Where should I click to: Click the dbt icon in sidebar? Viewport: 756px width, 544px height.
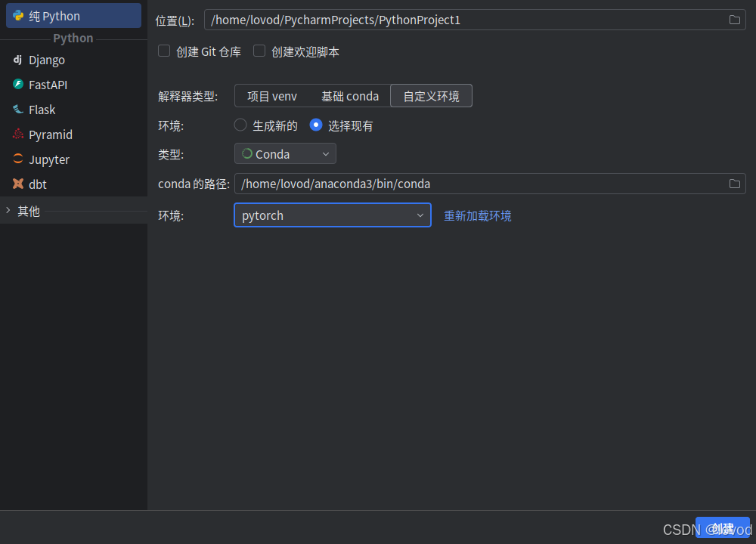pyautogui.click(x=18, y=184)
